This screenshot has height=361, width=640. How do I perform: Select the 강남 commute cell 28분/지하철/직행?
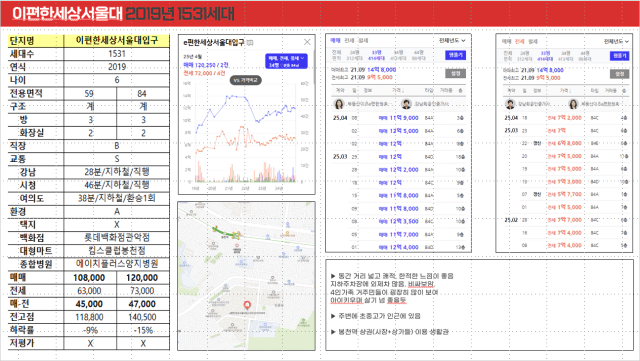coord(117,172)
